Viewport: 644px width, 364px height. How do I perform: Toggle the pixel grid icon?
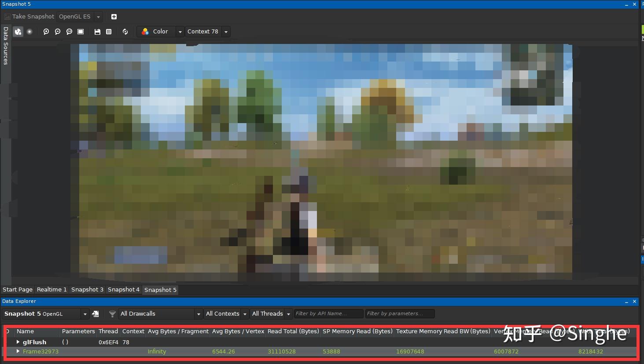click(109, 32)
